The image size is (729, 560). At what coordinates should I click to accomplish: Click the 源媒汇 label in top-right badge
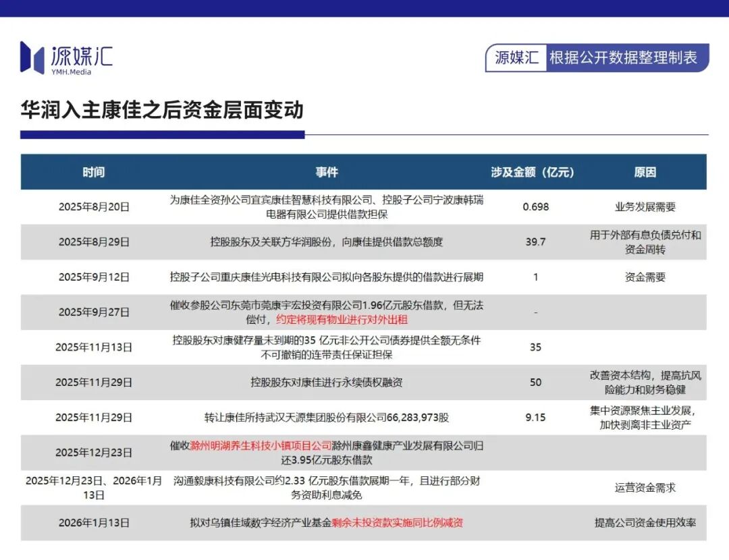(516, 57)
